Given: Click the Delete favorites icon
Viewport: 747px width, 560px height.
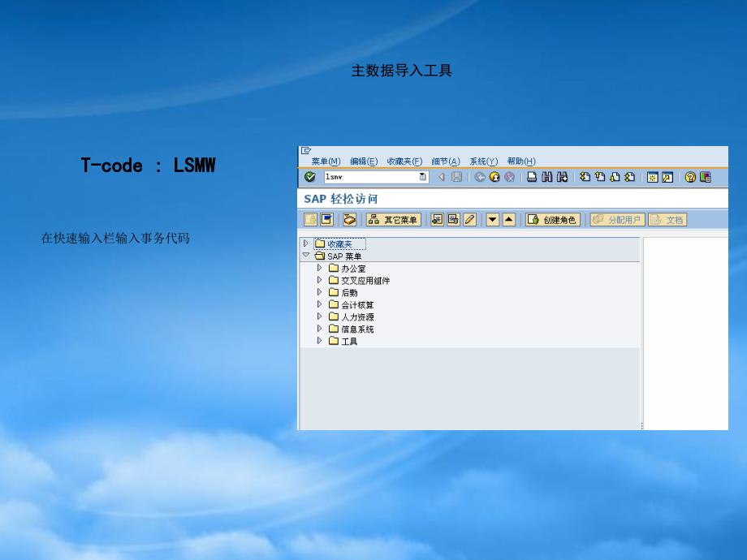Looking at the screenshot, I should (x=453, y=219).
